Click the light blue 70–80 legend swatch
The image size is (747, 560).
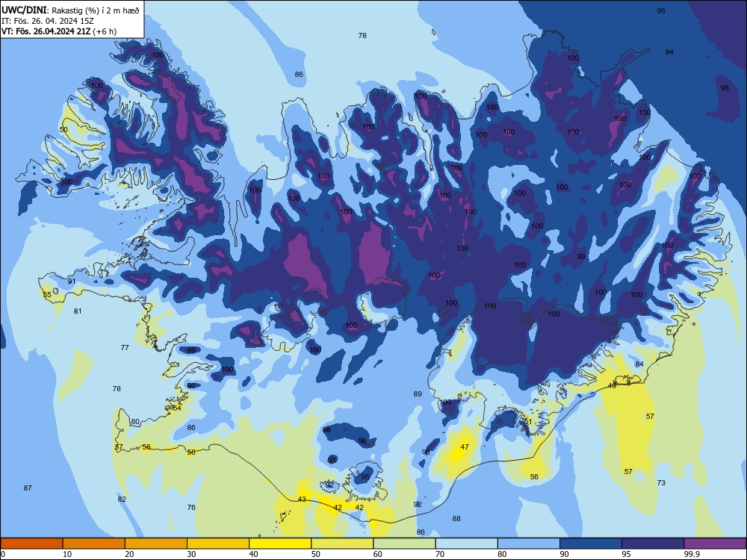pos(466,544)
